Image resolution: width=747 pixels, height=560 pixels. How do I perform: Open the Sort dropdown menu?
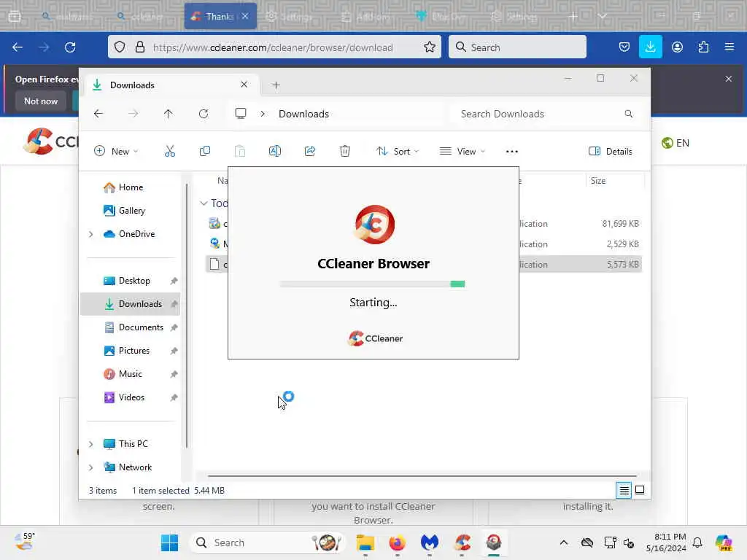(x=398, y=152)
